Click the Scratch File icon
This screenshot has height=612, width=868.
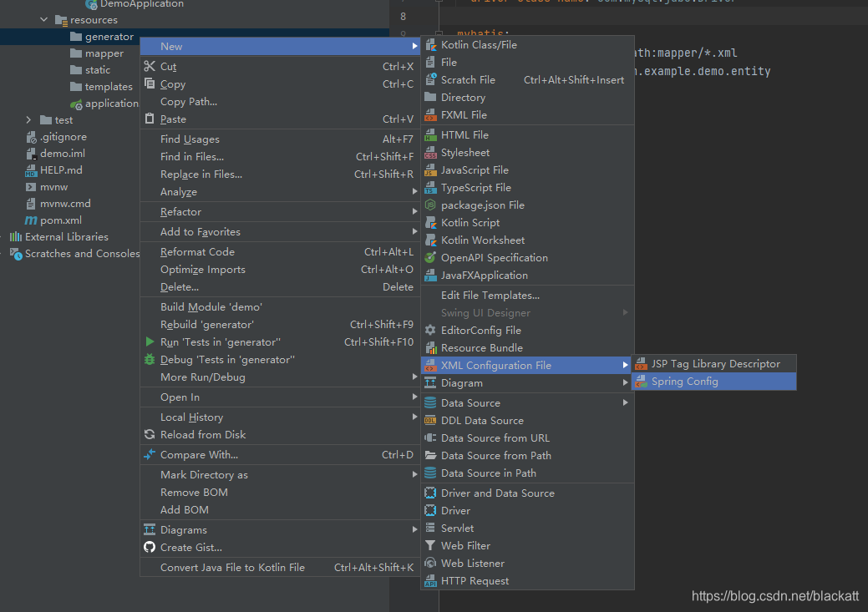click(431, 79)
